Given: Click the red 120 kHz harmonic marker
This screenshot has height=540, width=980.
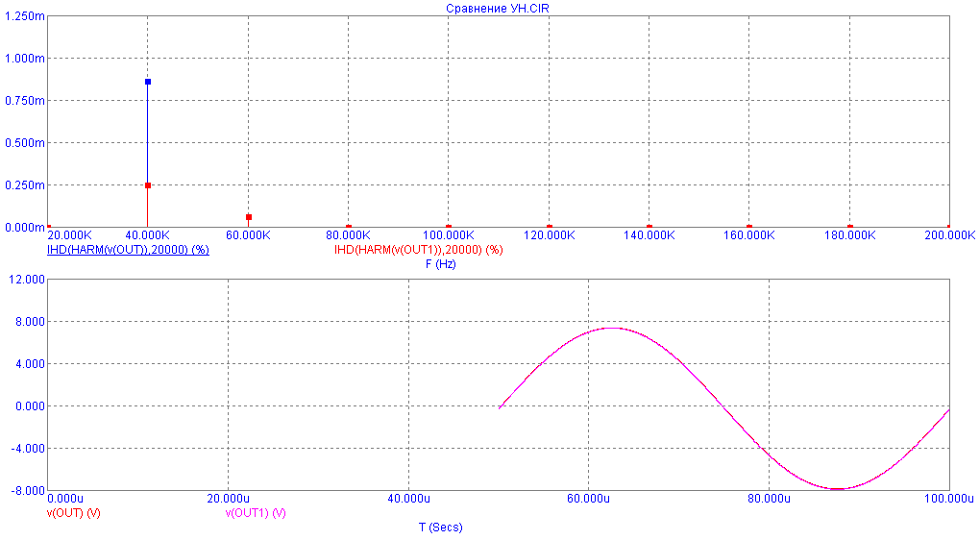Looking at the screenshot, I should [x=550, y=226].
